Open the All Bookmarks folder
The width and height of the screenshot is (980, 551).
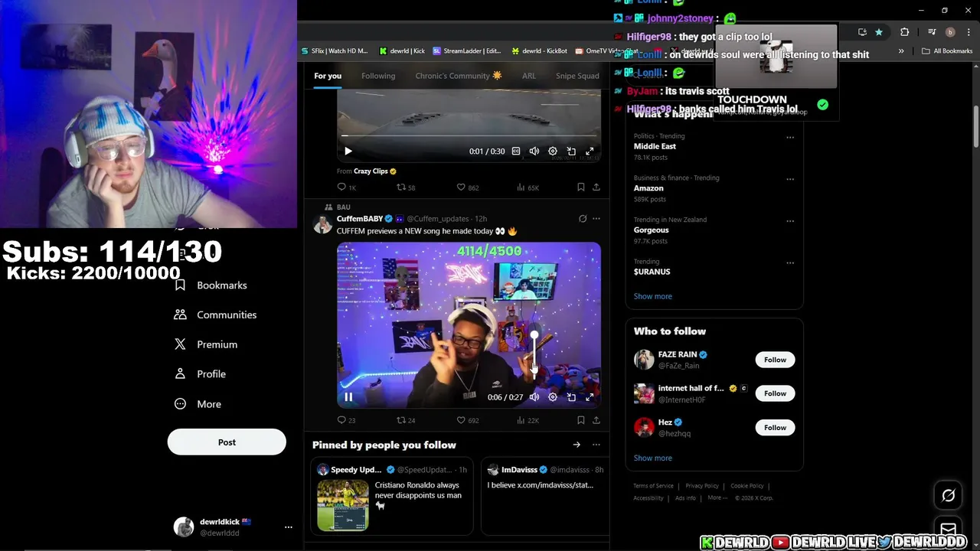(x=947, y=51)
